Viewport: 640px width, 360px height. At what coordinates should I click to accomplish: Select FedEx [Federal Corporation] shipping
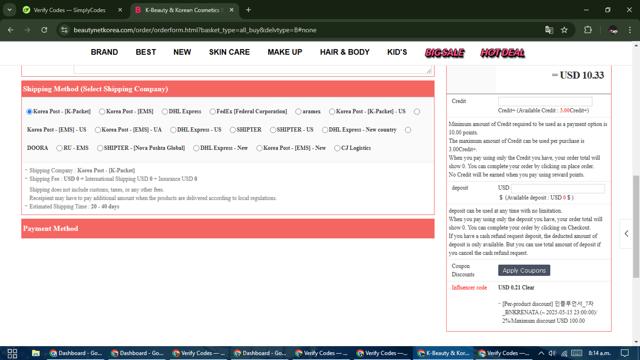coord(212,111)
